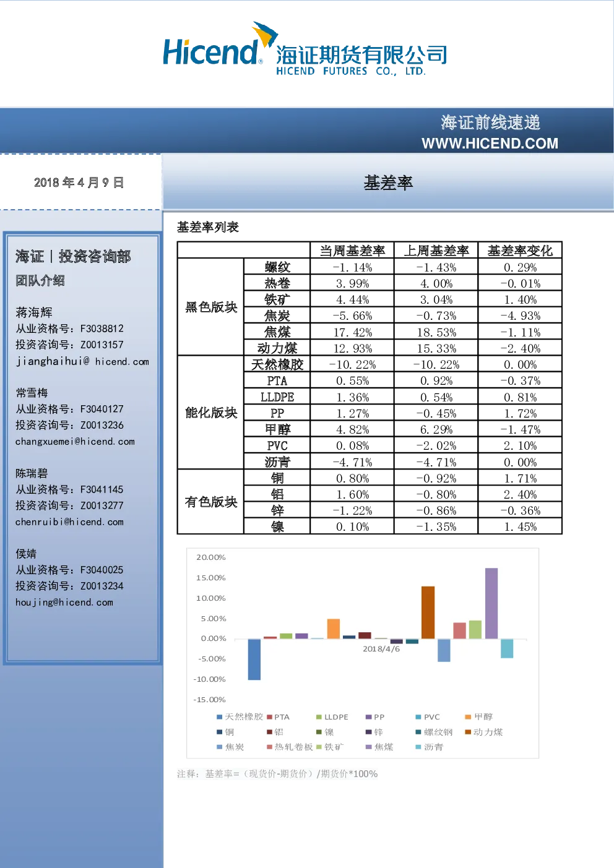Click the 有色版块 group cell
Screen dimensions: 614x868
[211, 502]
